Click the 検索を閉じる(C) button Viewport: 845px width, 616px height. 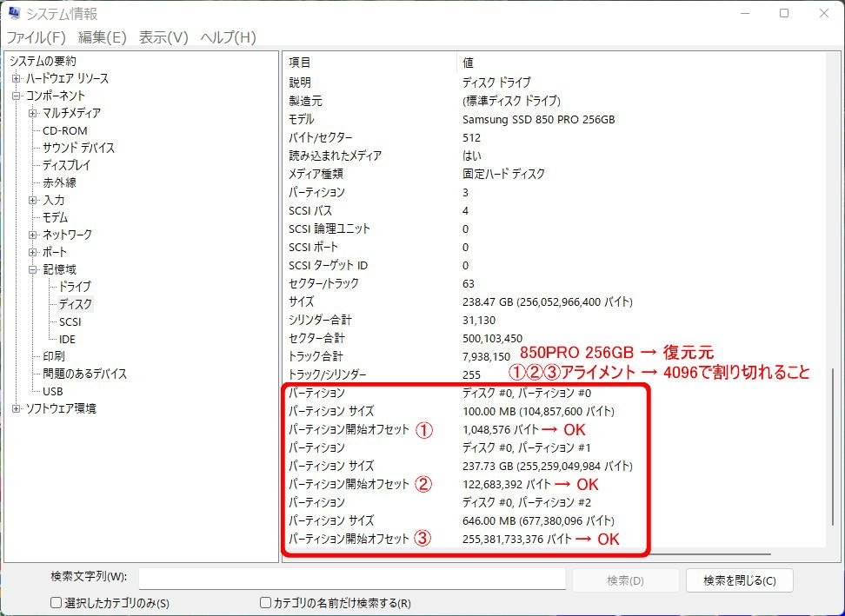point(739,580)
